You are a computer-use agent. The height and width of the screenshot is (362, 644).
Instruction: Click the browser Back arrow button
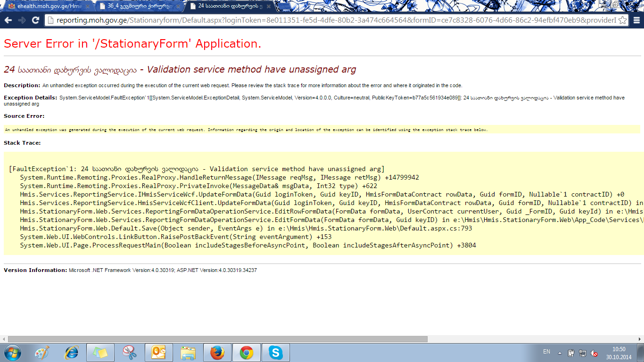(8, 20)
